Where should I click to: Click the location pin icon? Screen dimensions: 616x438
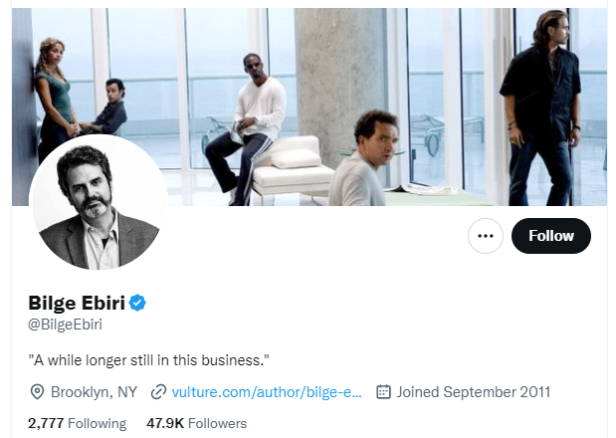click(x=38, y=391)
